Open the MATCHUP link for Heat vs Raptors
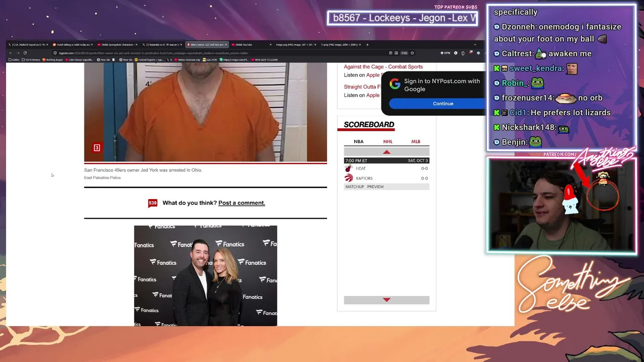Screen dimensions: 644x362 coord(355,187)
